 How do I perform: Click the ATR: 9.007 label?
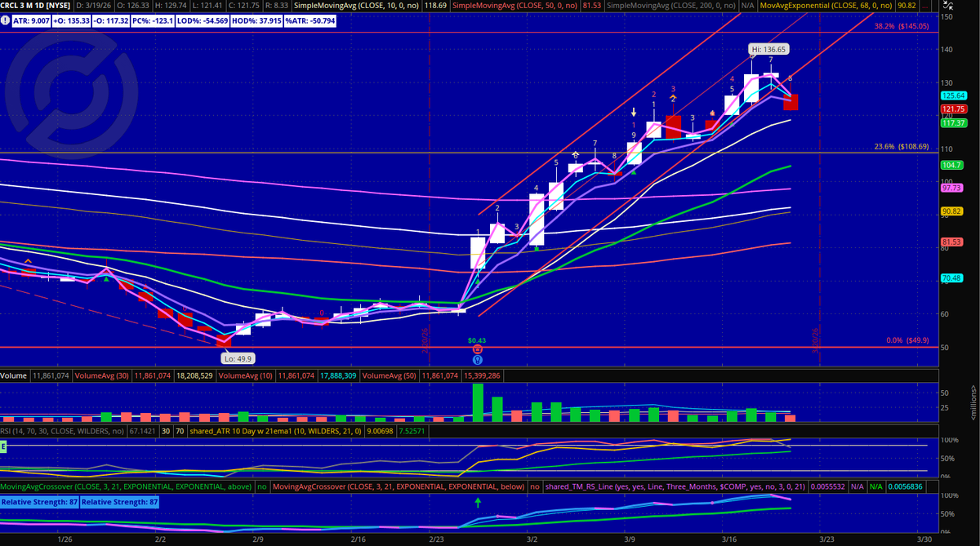(31, 19)
